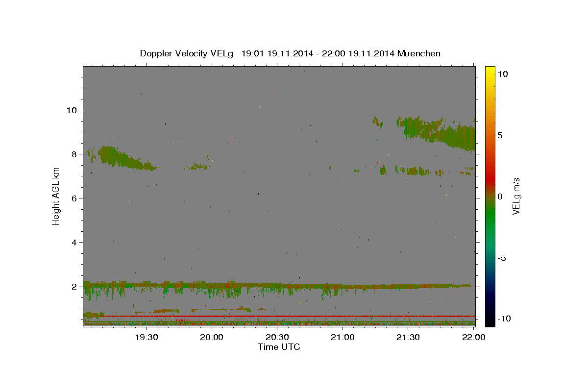Click the height tick label 10
Image resolution: width=588 pixels, height=392 pixels.
click(x=73, y=110)
